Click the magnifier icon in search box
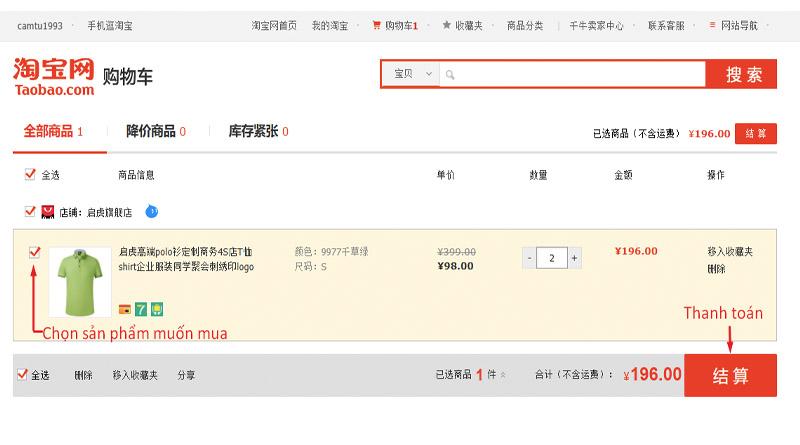 pyautogui.click(x=450, y=75)
